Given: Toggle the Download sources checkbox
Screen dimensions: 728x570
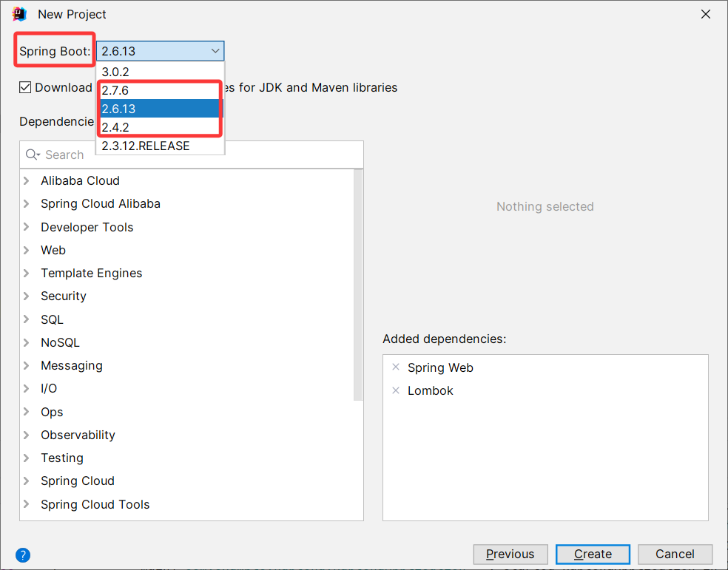Looking at the screenshot, I should click(x=25, y=87).
